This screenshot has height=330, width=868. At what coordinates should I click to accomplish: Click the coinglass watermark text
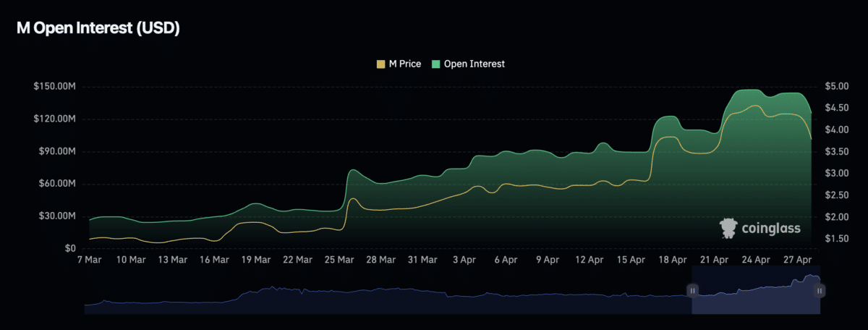(x=771, y=229)
